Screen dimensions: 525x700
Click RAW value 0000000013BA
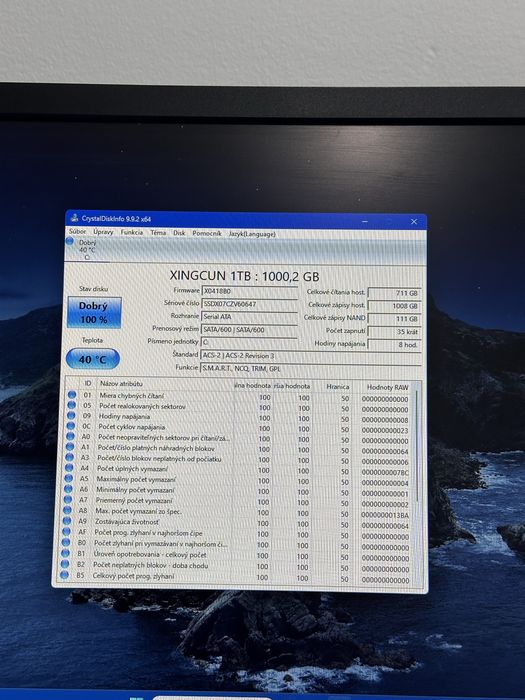click(385, 515)
